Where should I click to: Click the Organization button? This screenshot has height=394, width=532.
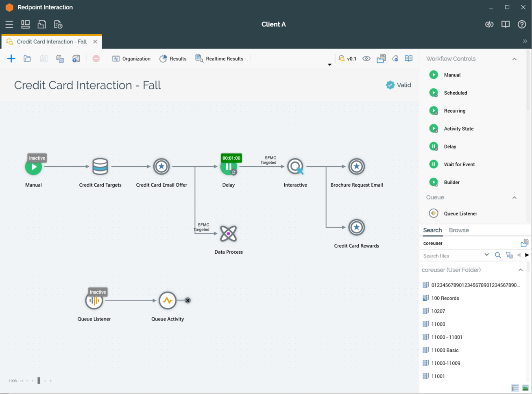131,59
